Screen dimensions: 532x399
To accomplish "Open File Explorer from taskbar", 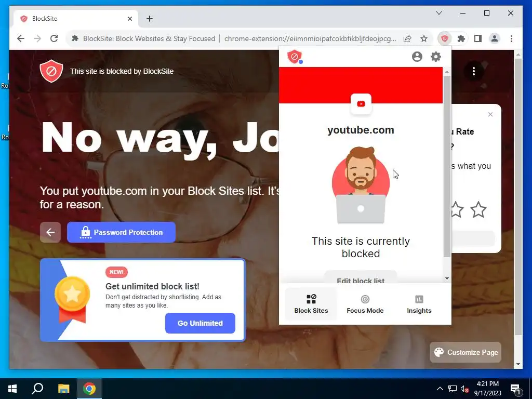I will pyautogui.click(x=63, y=389).
